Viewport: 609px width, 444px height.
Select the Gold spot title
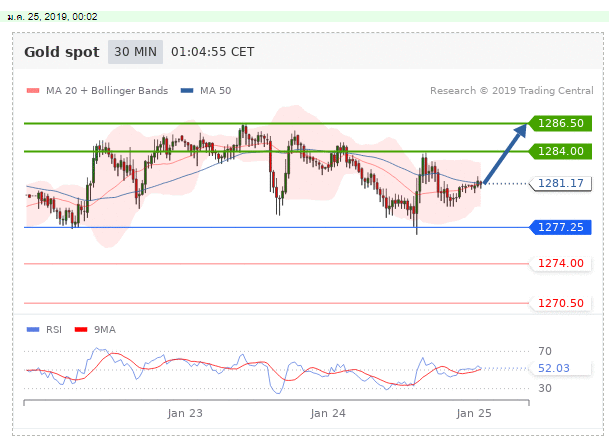pos(62,52)
